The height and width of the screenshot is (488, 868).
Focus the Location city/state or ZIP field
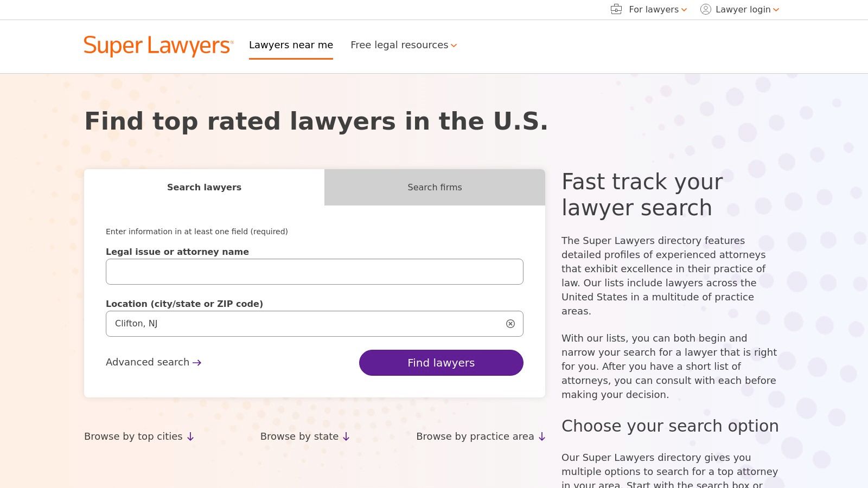(304, 324)
